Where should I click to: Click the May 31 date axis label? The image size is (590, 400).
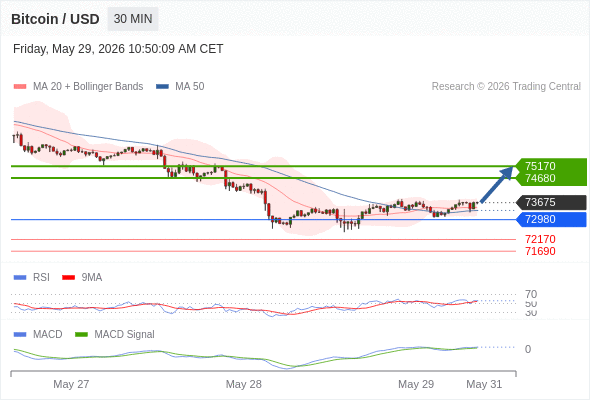pyautogui.click(x=484, y=384)
